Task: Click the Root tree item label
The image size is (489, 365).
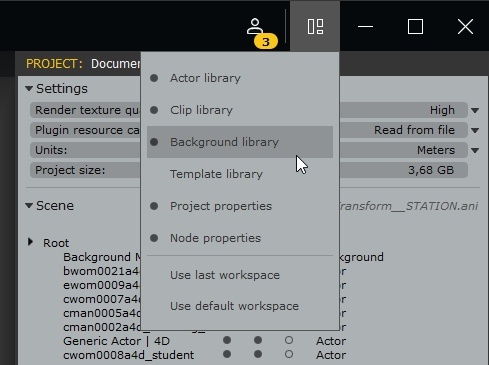Action: point(56,243)
